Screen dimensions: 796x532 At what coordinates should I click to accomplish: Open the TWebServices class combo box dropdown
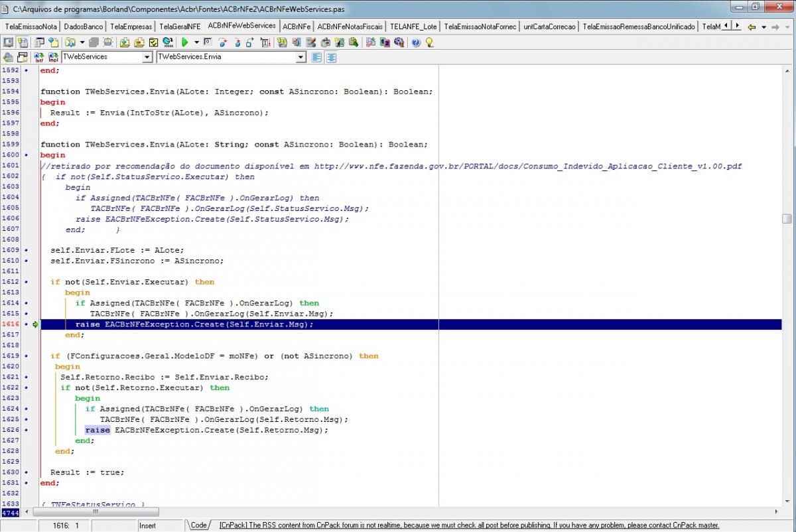[x=147, y=57]
